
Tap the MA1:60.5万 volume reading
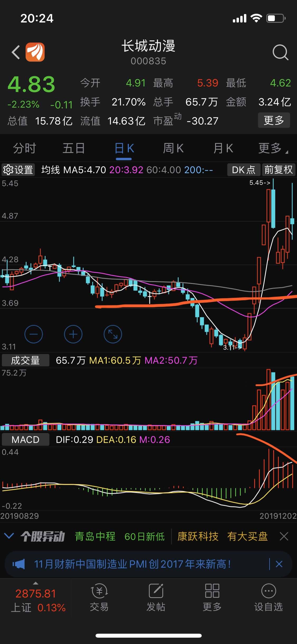[115, 360]
